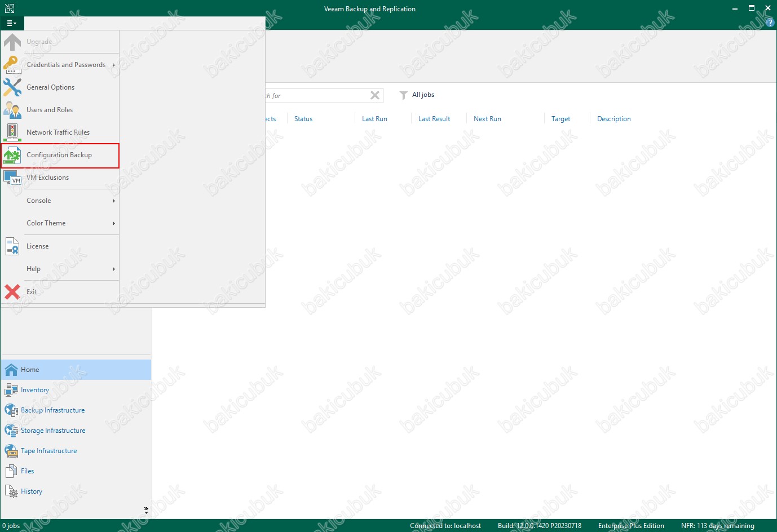
Task: Open the Color Theme menu entry
Action: coord(60,223)
